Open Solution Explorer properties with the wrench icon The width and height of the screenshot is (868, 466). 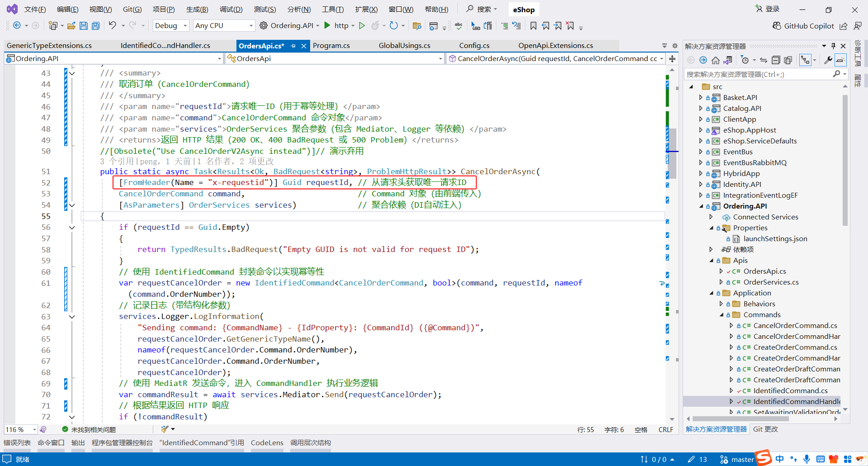pyautogui.click(x=829, y=59)
